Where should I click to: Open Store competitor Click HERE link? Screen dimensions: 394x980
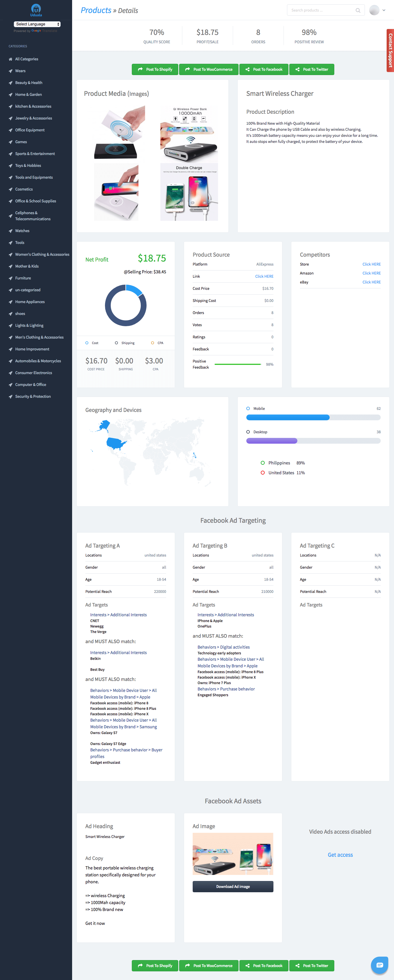click(371, 264)
